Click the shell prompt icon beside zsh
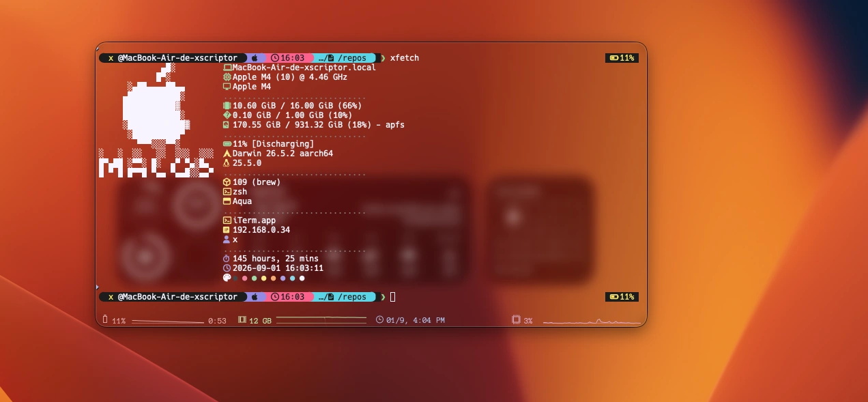This screenshot has width=868, height=402. [x=227, y=192]
